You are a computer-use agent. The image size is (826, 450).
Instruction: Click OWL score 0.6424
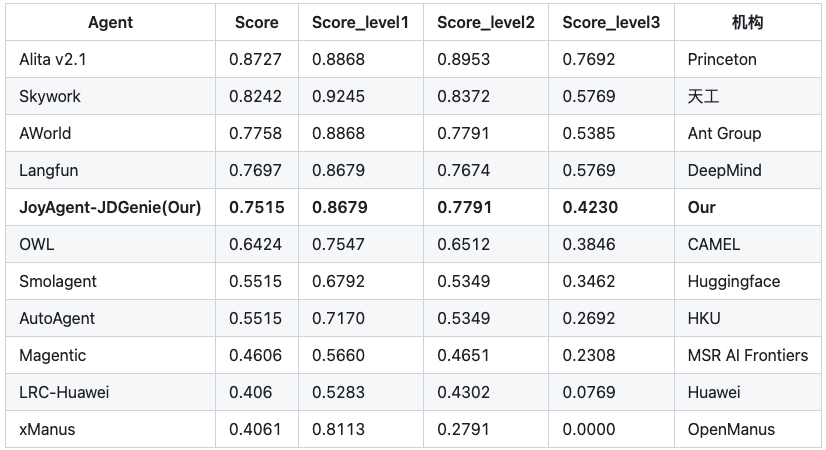coord(255,244)
